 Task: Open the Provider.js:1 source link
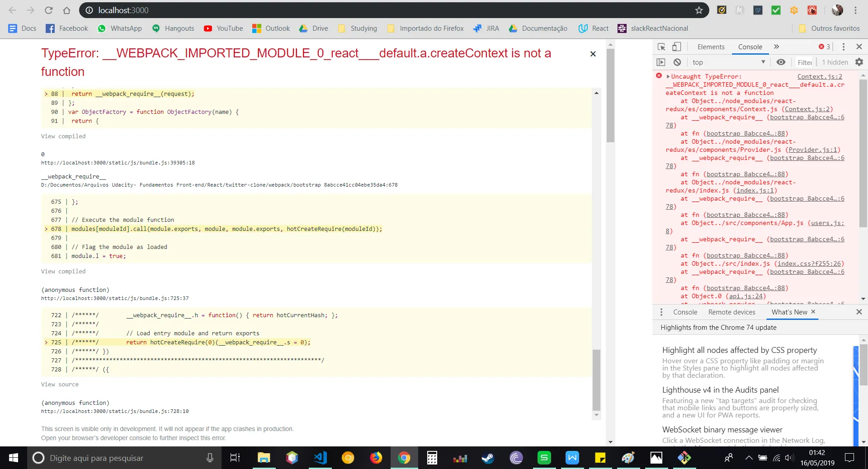812,150
